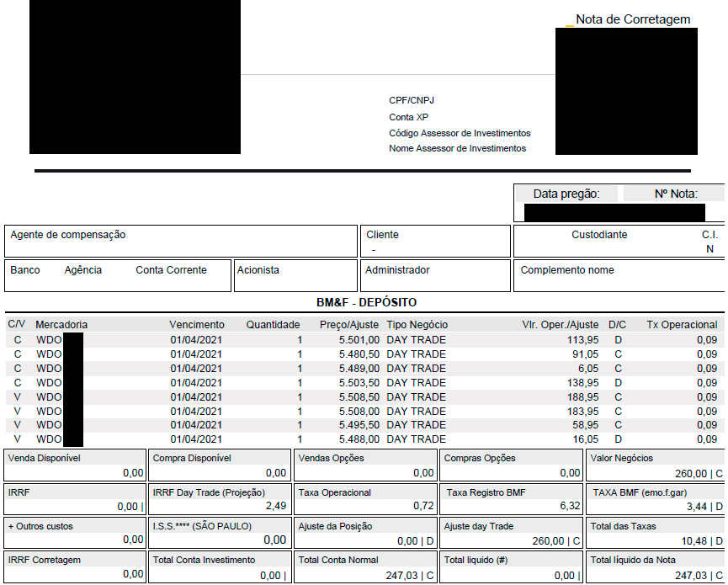728x585 pixels.
Task: Click price cell 5.501,00
Action: (x=359, y=340)
